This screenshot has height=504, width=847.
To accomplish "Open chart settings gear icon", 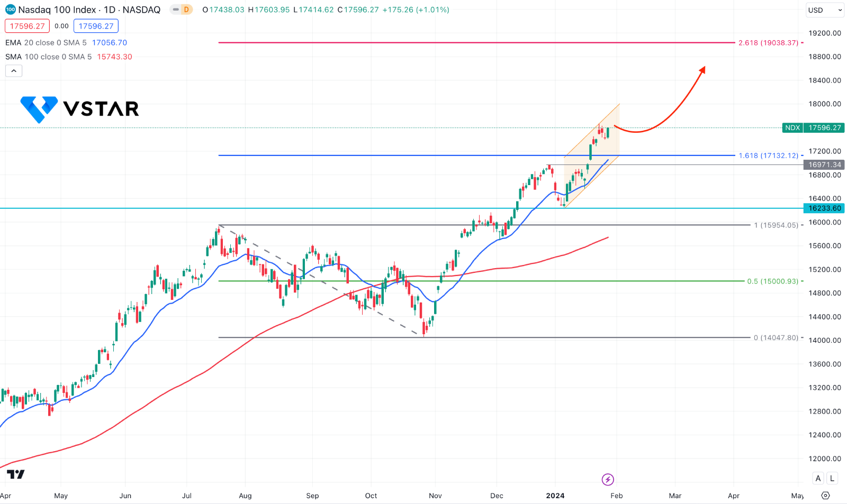I will (x=825, y=496).
